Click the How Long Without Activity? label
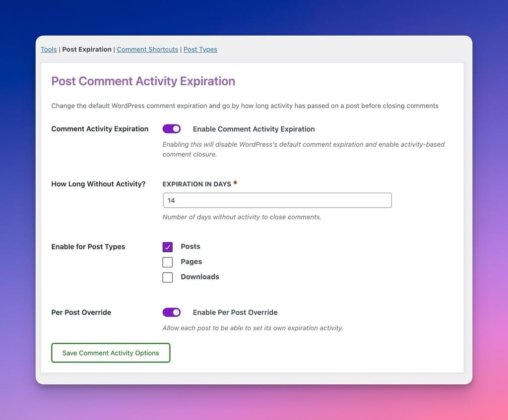This screenshot has width=508, height=420. pos(99,184)
